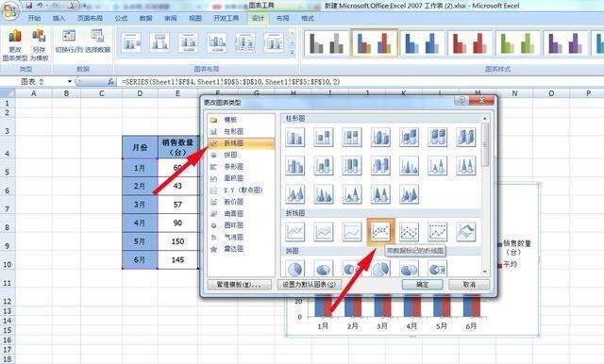The image size is (604, 364).
Task: Select line with data markers chart type
Action: (380, 232)
